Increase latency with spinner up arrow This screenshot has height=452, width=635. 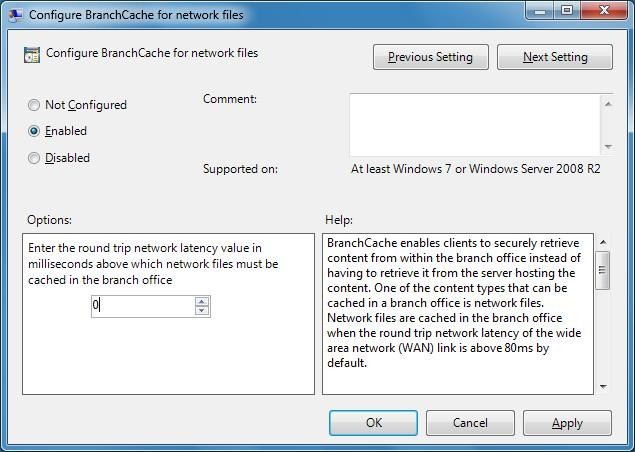[x=202, y=301]
